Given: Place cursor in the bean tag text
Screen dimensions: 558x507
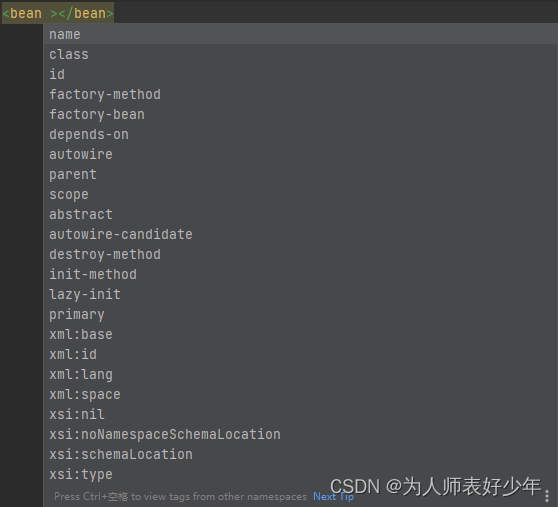Looking at the screenshot, I should pyautogui.click(x=58, y=13).
